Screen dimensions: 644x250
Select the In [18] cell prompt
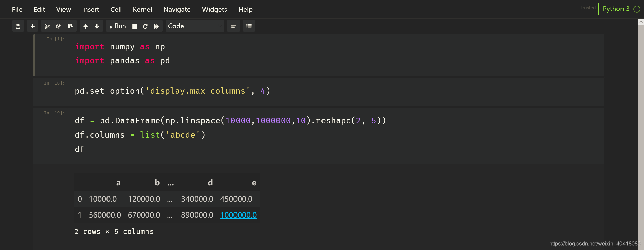coord(54,83)
